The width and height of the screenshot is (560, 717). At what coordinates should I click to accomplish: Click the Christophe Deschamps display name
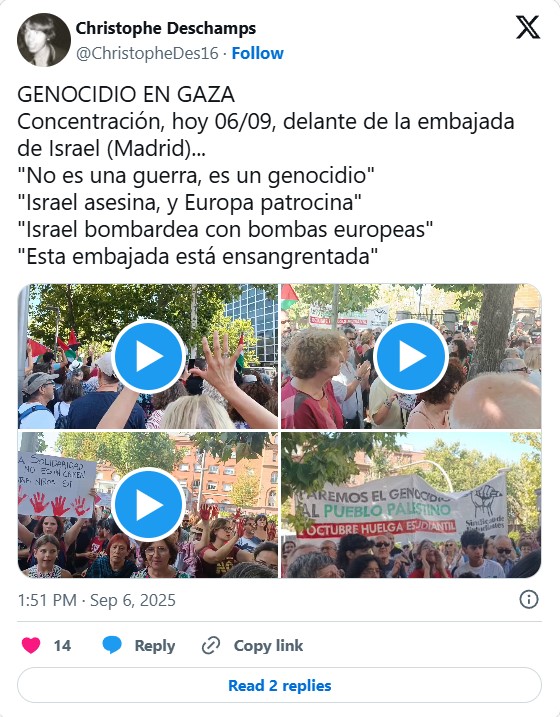point(165,28)
